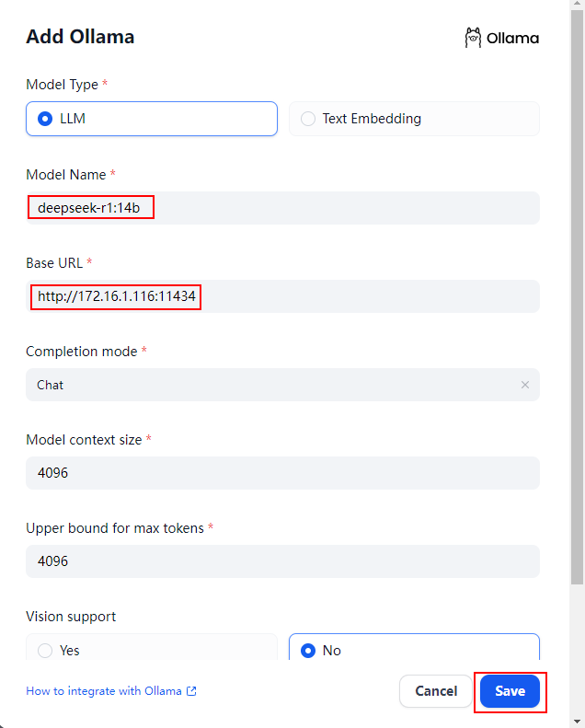Click the Cancel button

pos(436,691)
